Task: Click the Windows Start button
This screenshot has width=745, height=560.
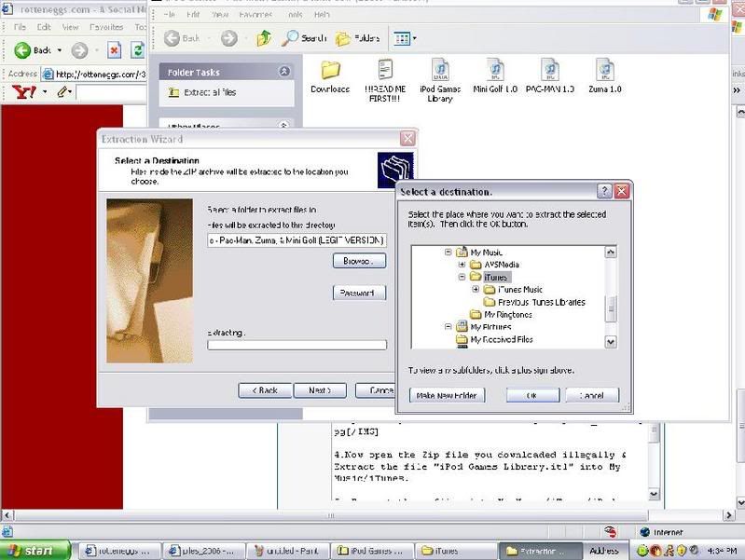Action: click(x=34, y=551)
